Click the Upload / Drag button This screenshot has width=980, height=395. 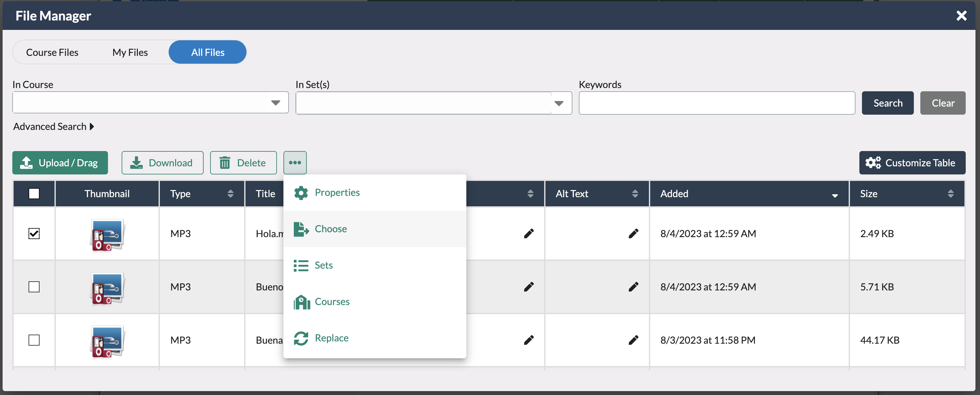60,163
